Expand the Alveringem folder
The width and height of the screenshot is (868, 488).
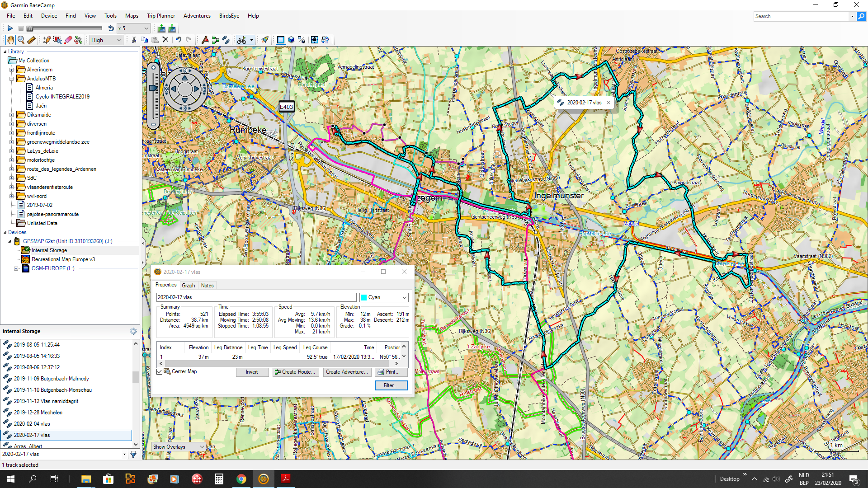(x=12, y=70)
